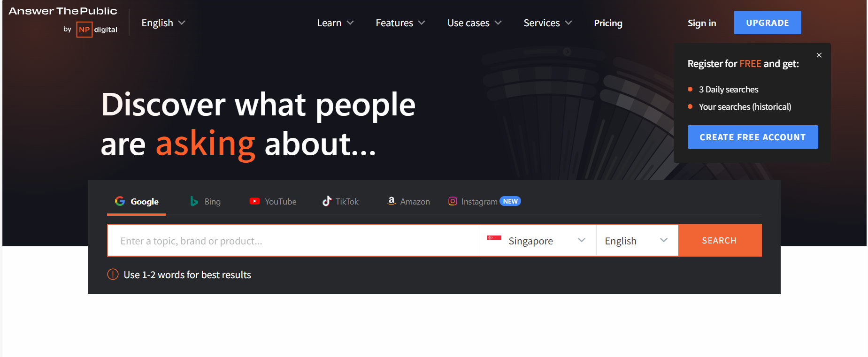Click the Amazon logo icon
Image resolution: width=868 pixels, height=357 pixels.
click(391, 201)
